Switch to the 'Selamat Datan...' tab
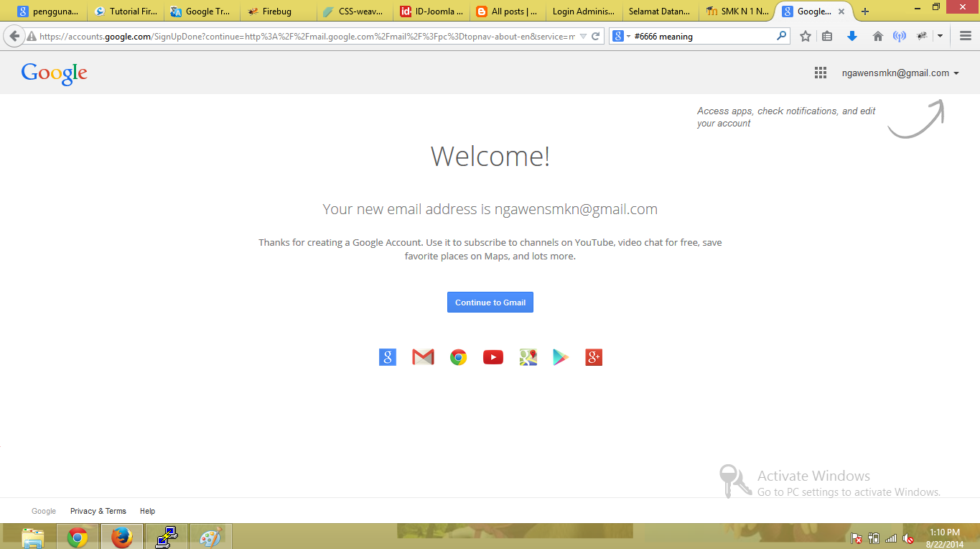The height and width of the screenshot is (549, 980). (x=660, y=11)
